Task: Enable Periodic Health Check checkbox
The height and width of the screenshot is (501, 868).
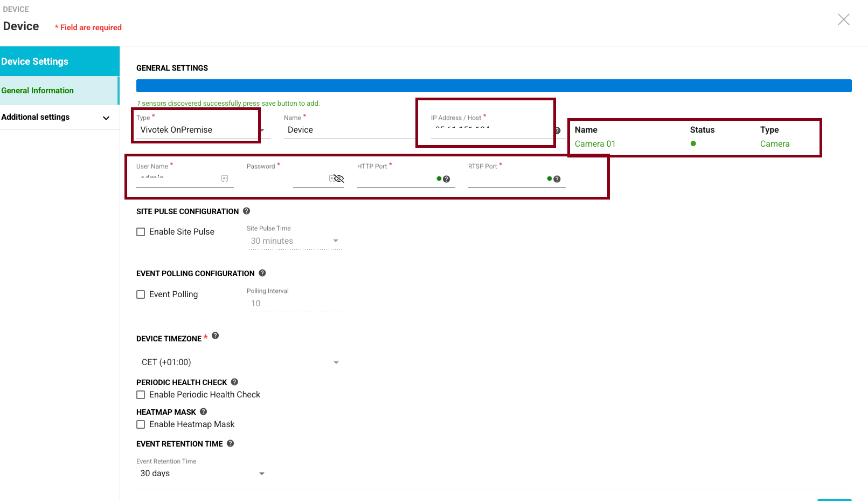Action: click(141, 395)
